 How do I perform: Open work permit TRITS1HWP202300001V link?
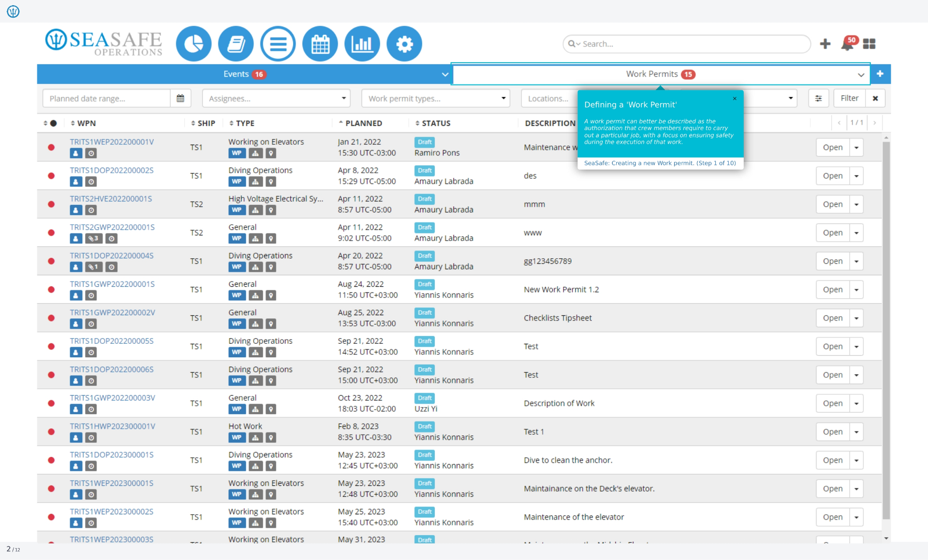[113, 427]
